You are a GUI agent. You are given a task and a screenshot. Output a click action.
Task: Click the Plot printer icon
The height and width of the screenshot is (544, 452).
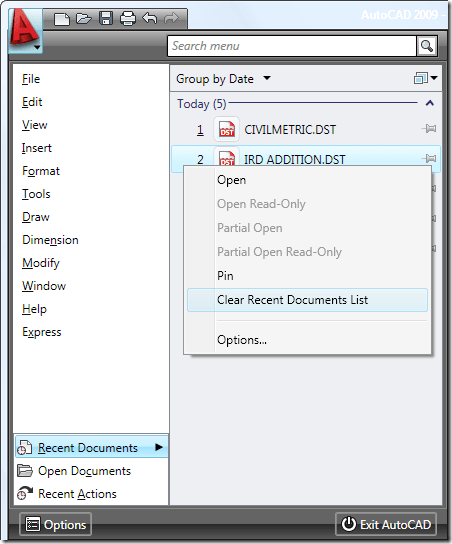click(128, 18)
